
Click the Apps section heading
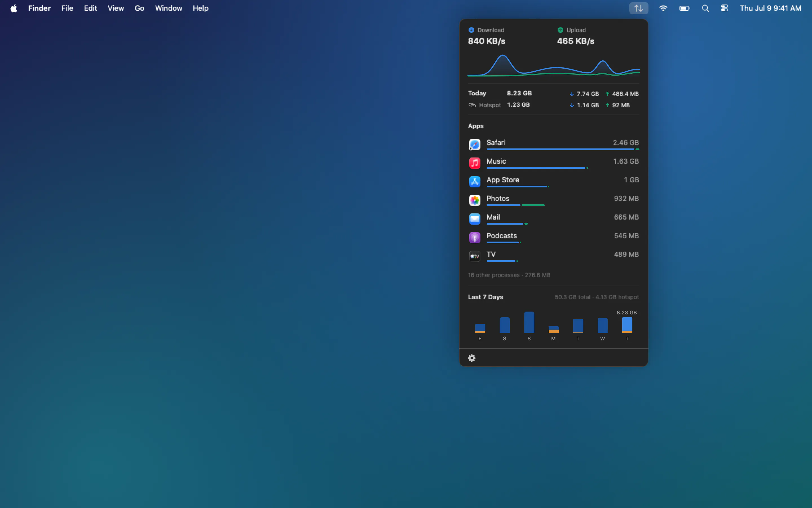(475, 126)
